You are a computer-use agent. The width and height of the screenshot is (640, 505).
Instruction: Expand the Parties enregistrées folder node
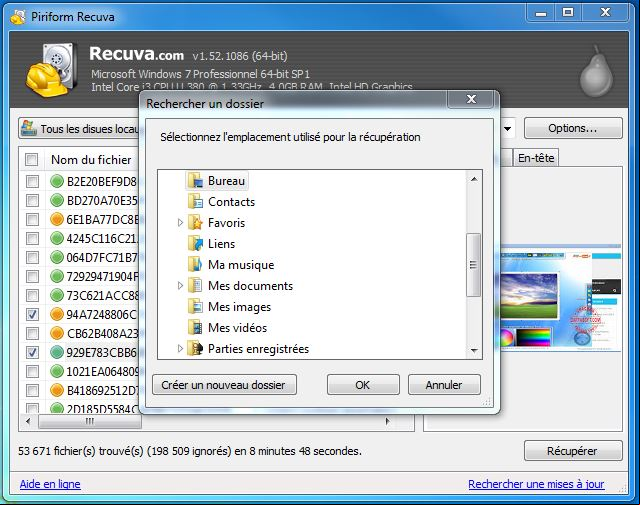[x=180, y=349]
